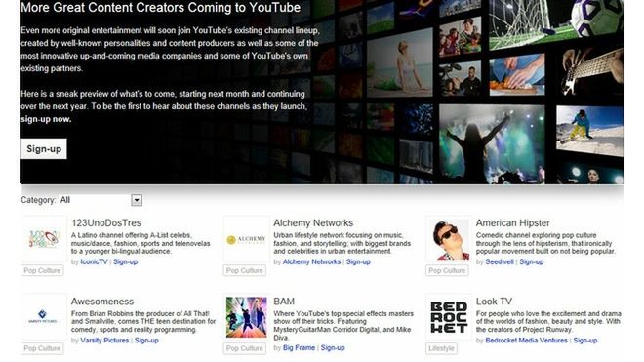Open the American Hipster channel title

[512, 223]
